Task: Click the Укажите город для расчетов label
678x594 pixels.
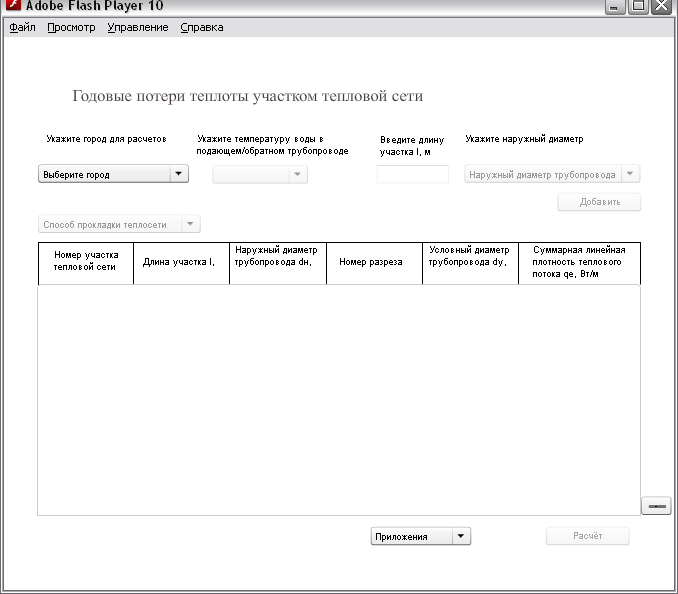Action: click(106, 139)
